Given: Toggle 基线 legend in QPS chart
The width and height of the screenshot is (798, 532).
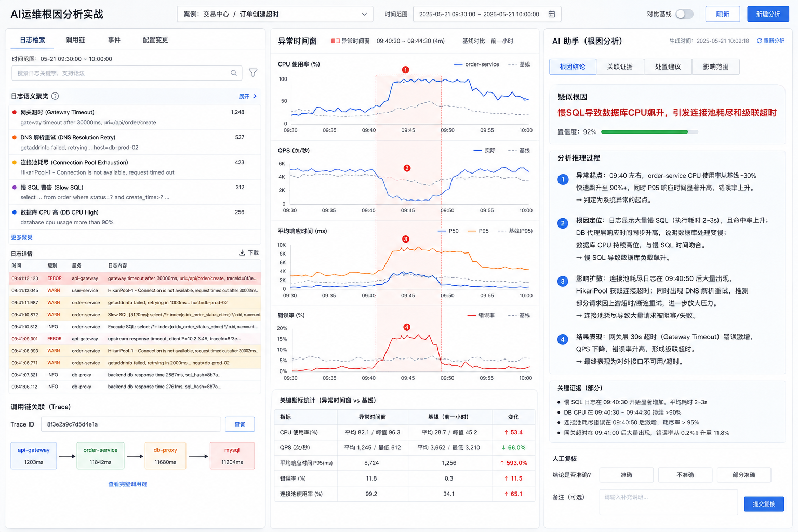Looking at the screenshot, I should (x=519, y=151).
